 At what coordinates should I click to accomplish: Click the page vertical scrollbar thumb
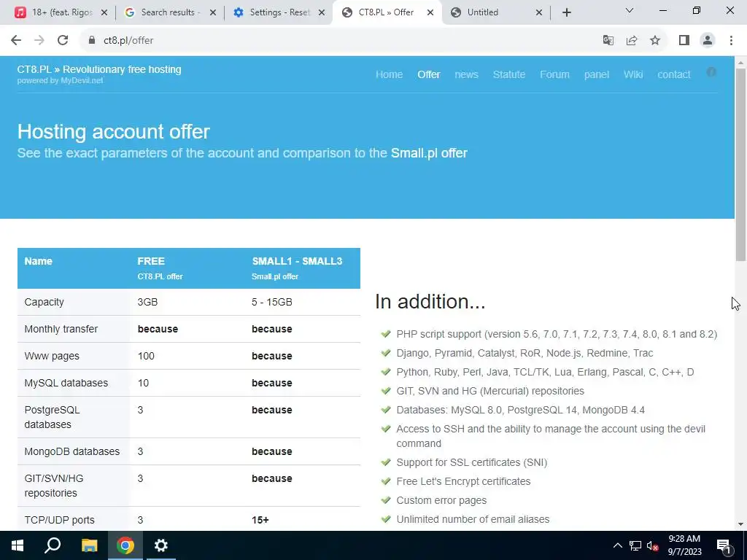[x=740, y=164]
